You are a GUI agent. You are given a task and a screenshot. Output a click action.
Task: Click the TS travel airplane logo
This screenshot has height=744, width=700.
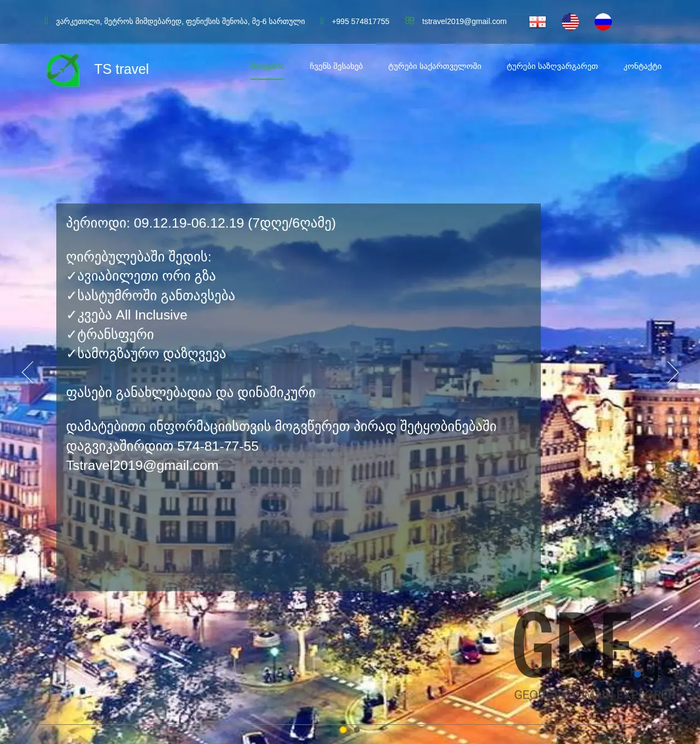click(x=63, y=69)
